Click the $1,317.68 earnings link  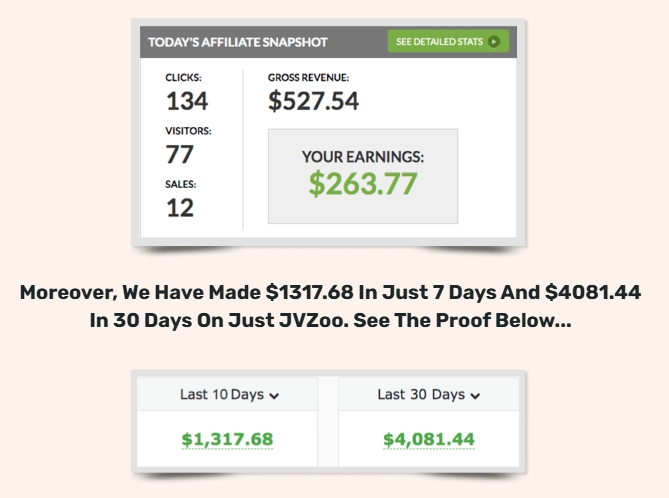point(227,440)
